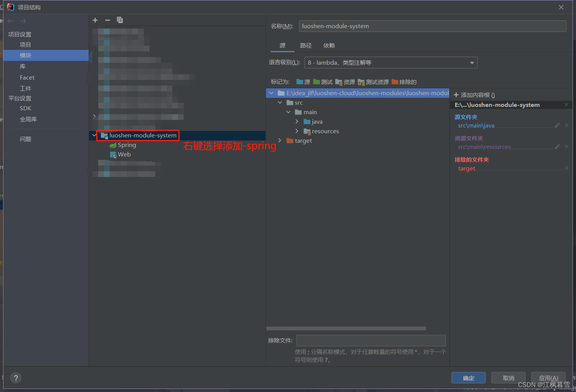The image size is (576, 392).
Task: Collapse the luoshen-module-system module node
Action: click(94, 135)
